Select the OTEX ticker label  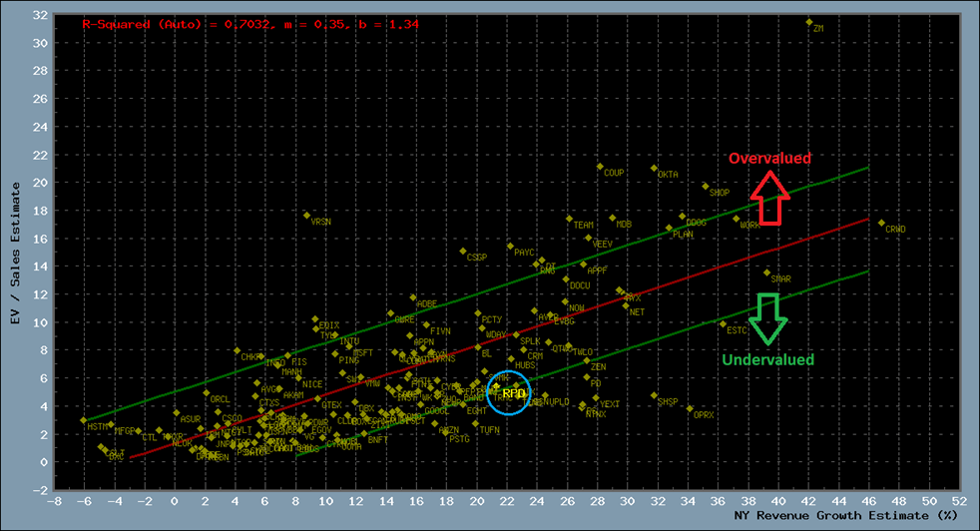(332, 406)
